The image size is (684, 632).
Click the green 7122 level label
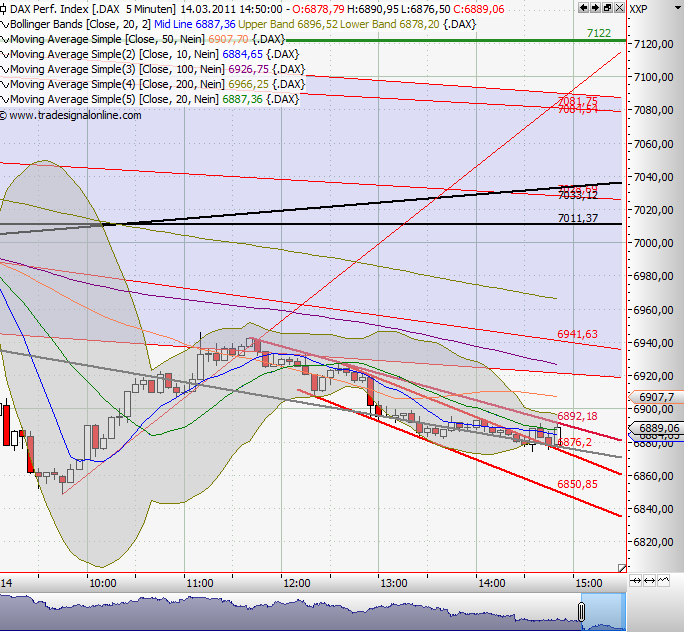pyautogui.click(x=599, y=33)
